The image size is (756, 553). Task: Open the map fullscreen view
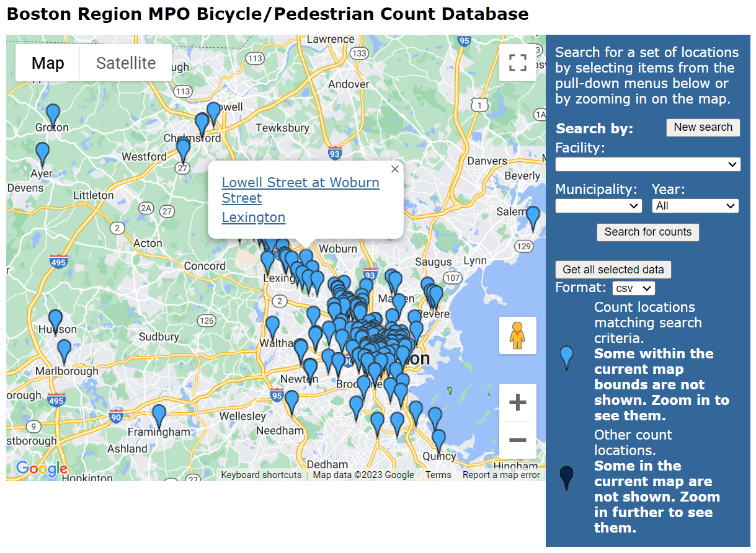pyautogui.click(x=517, y=63)
